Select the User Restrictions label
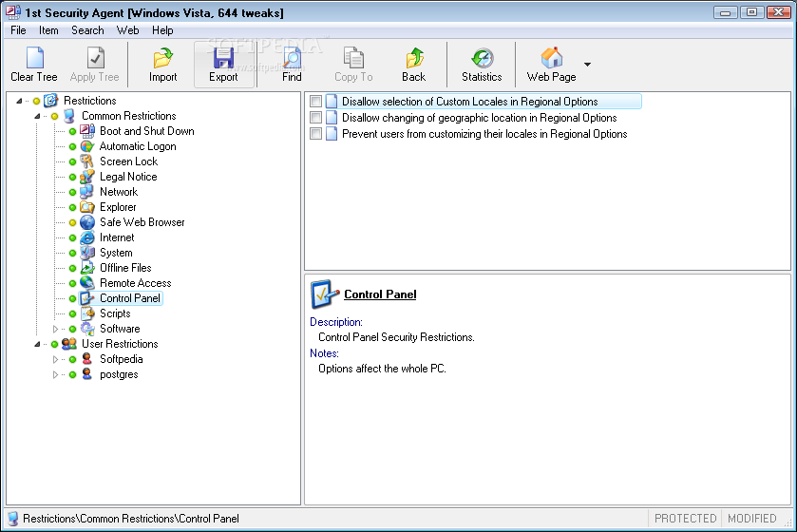 click(x=120, y=344)
